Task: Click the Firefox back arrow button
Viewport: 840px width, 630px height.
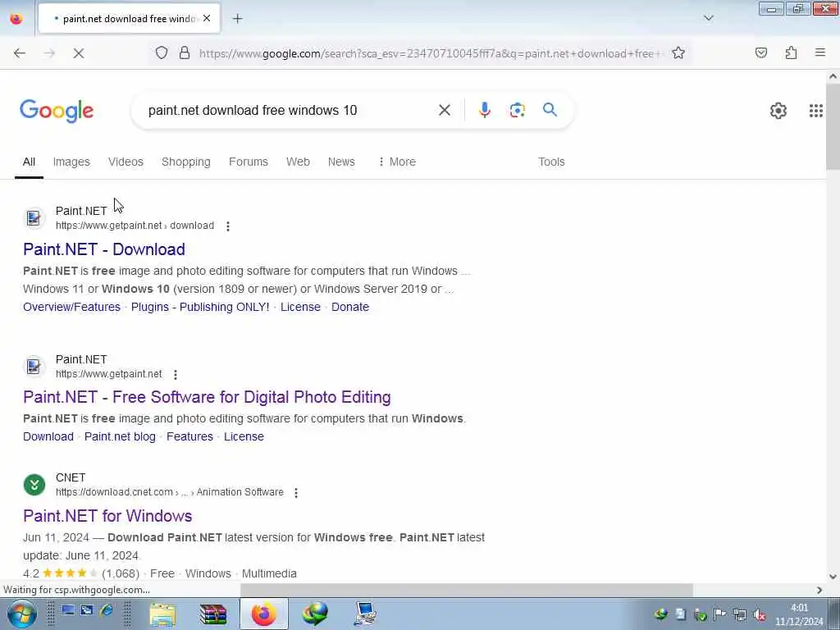Action: pos(20,53)
